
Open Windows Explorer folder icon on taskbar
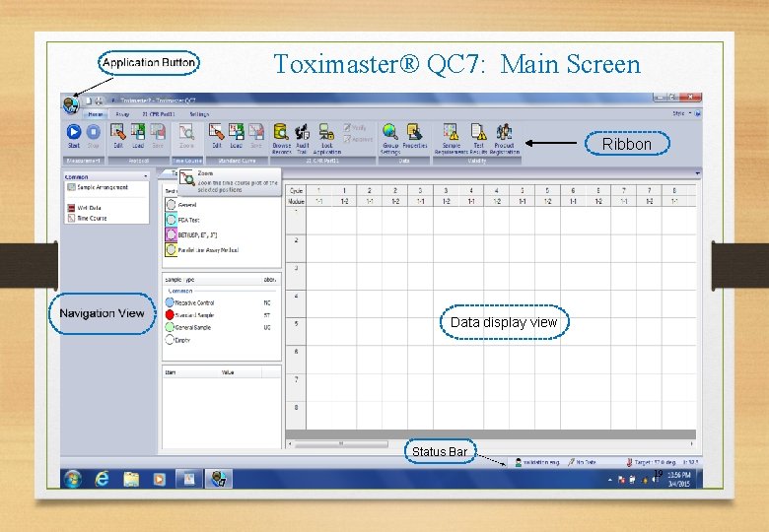click(x=131, y=479)
